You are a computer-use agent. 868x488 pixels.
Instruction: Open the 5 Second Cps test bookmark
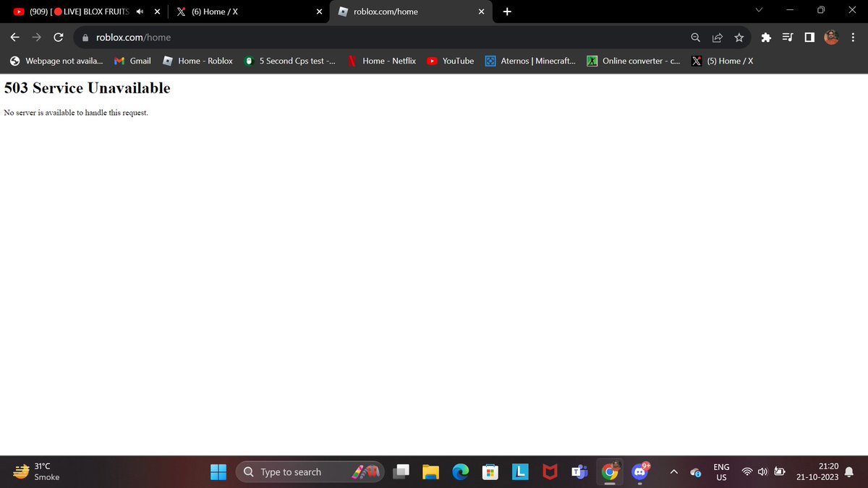click(x=289, y=61)
